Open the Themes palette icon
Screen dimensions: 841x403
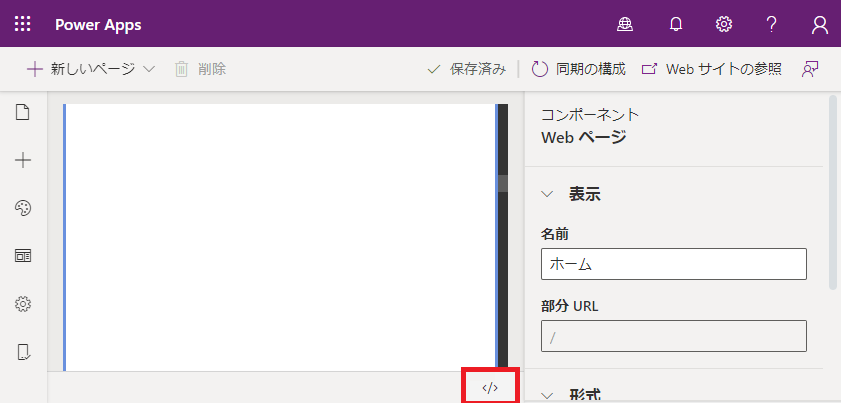click(x=23, y=208)
